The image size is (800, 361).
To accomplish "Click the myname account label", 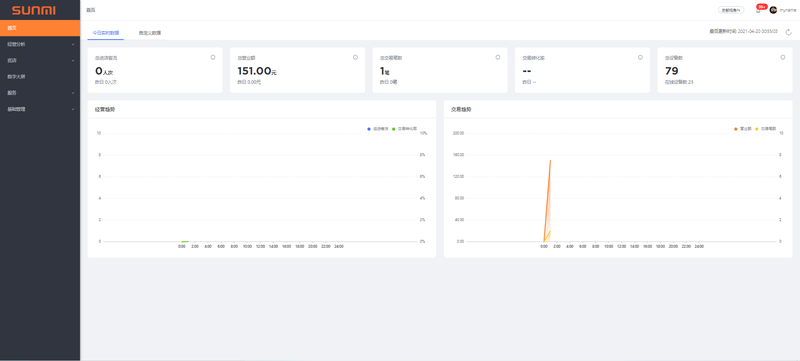I will pyautogui.click(x=787, y=10).
